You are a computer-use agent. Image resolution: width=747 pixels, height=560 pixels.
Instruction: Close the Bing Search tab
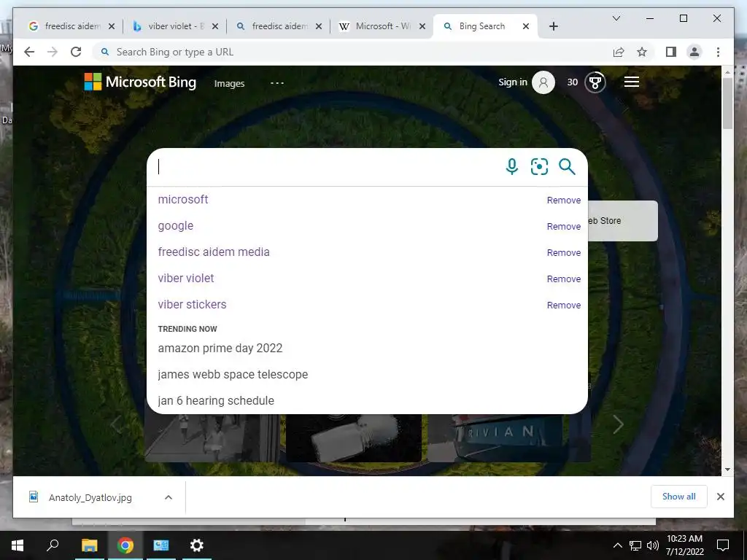(526, 26)
